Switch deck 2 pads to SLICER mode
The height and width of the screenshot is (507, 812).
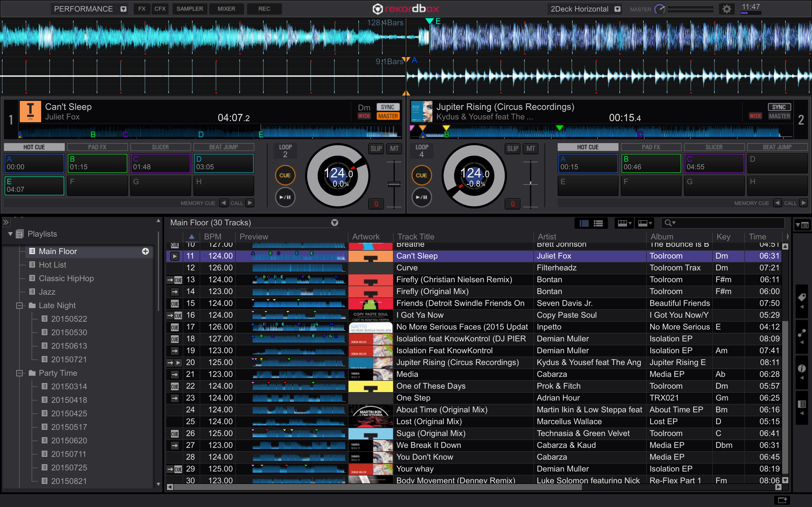(x=714, y=146)
